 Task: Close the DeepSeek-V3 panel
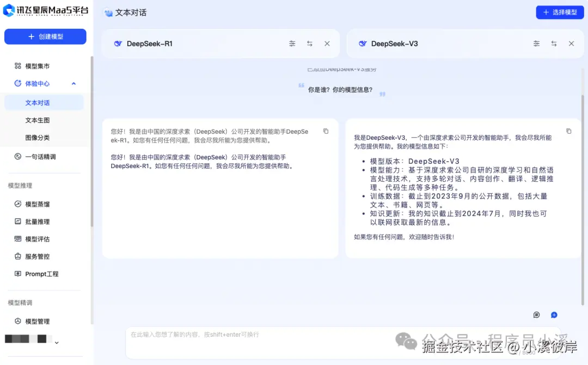coord(571,44)
